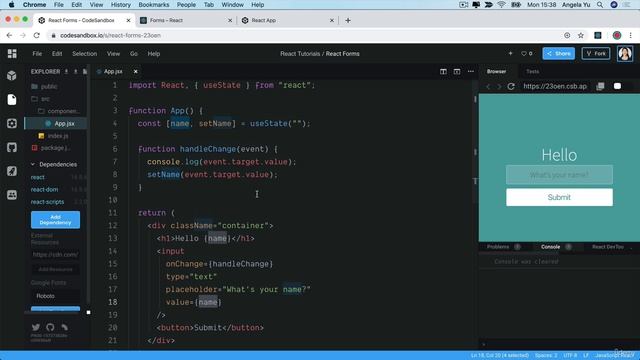640x360 pixels.
Task: Open the Chrome History menu
Action: pos(121,5)
